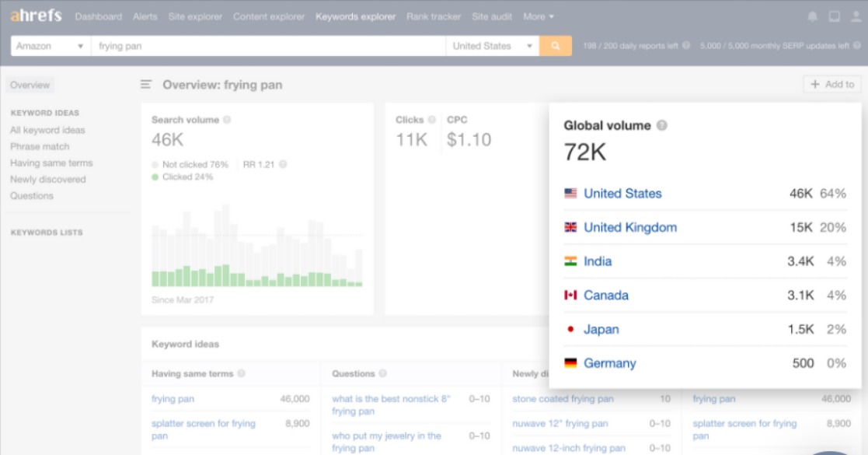Open Site audit
The width and height of the screenshot is (868, 455).
[x=492, y=16]
